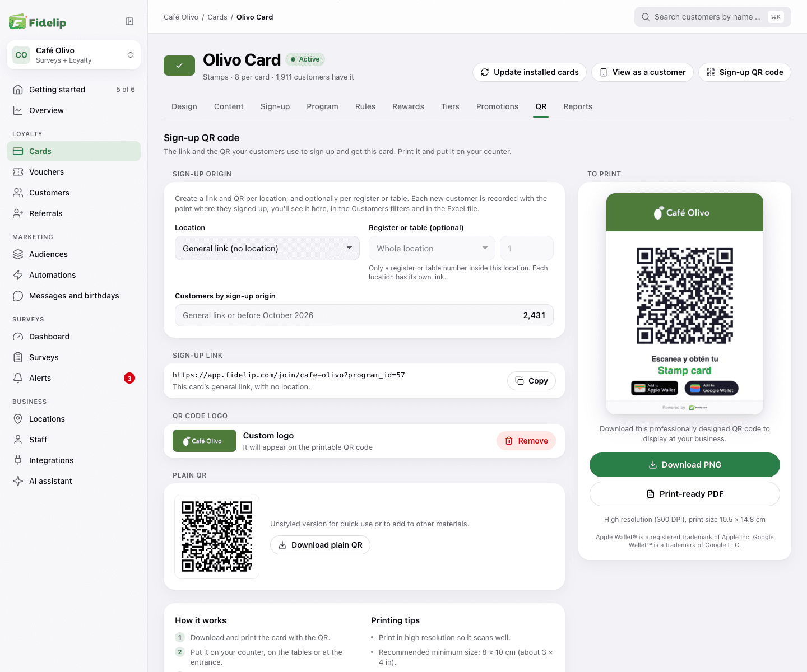Select the QR tab

click(x=541, y=106)
